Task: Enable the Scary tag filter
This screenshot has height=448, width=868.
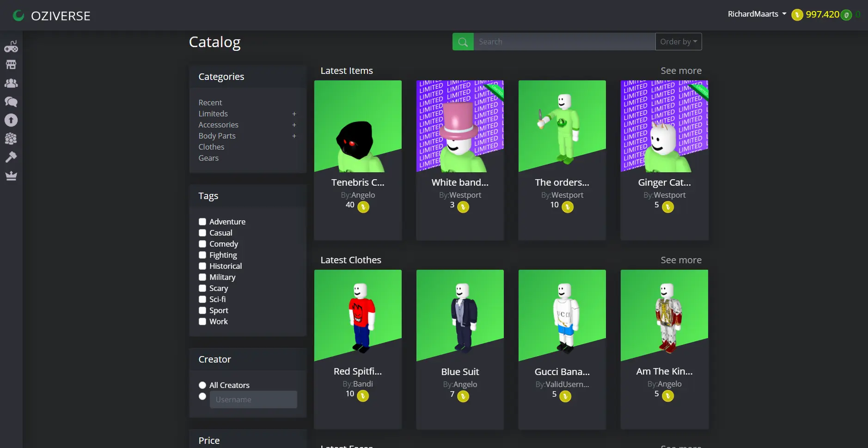Action: (x=202, y=288)
